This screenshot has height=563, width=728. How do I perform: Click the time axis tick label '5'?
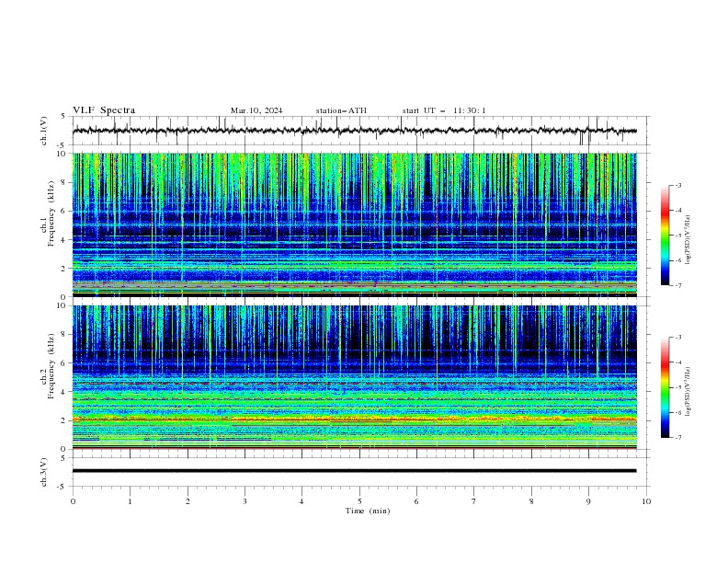(359, 501)
